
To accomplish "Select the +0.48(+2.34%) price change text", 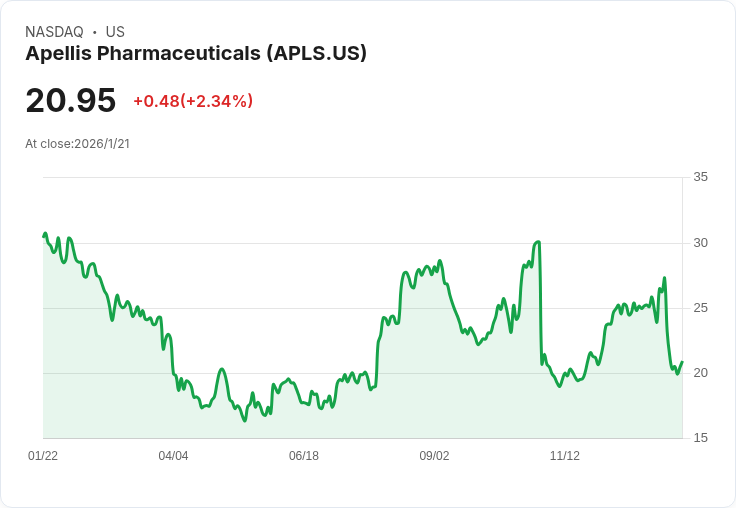I will [193, 101].
